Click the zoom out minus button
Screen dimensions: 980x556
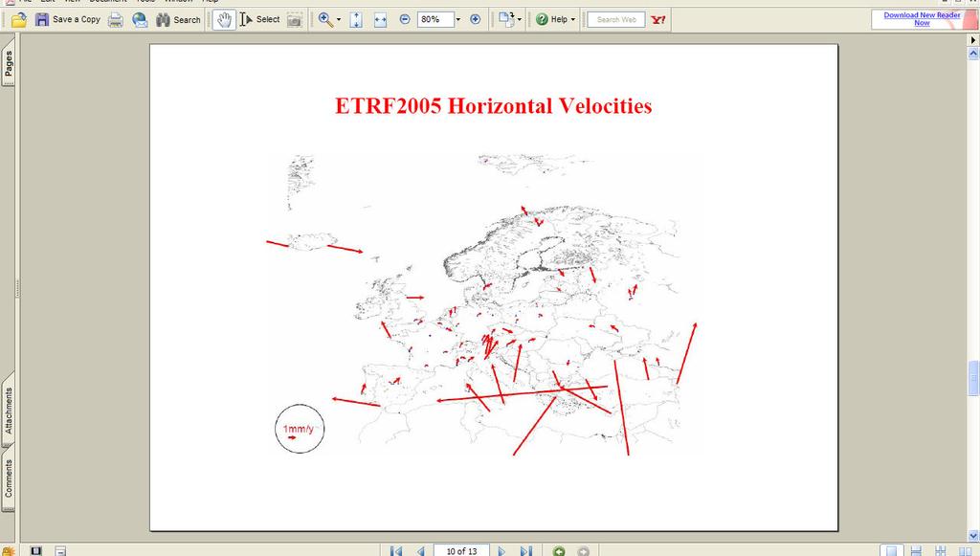405,19
